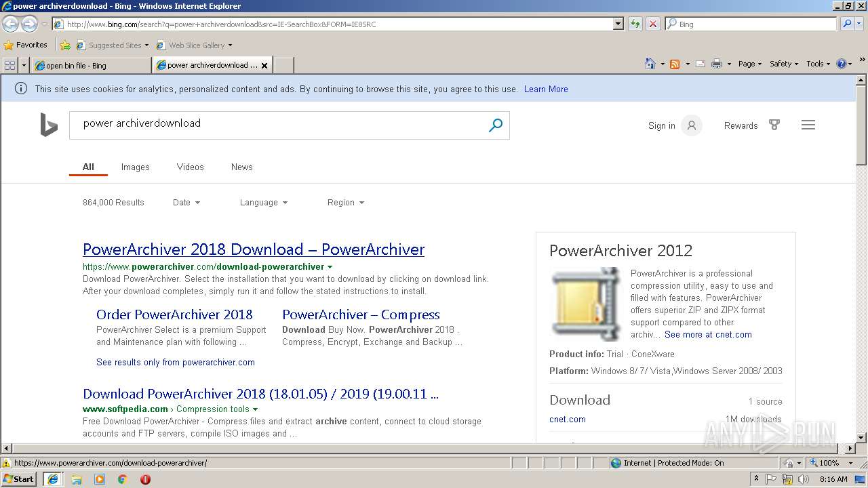Image resolution: width=868 pixels, height=488 pixels.
Task: Open the Safety menu
Action: tap(783, 64)
